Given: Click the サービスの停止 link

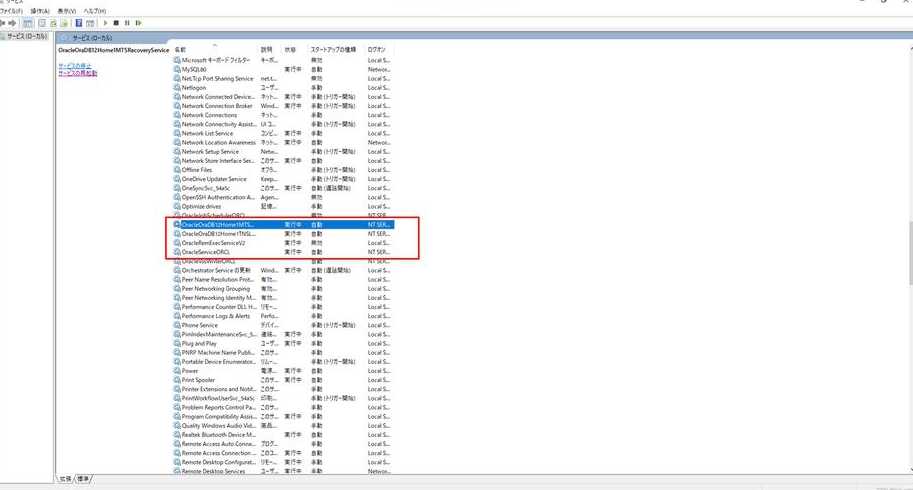Looking at the screenshot, I should click(x=75, y=66).
